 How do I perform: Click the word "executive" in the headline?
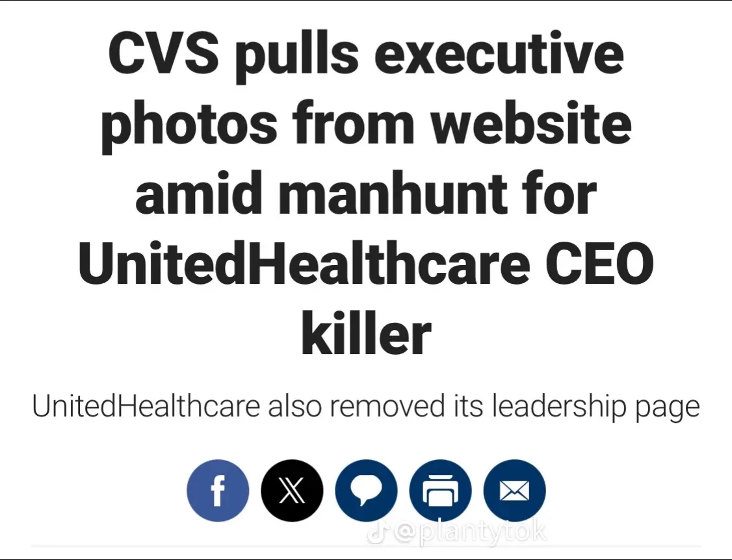499,54
